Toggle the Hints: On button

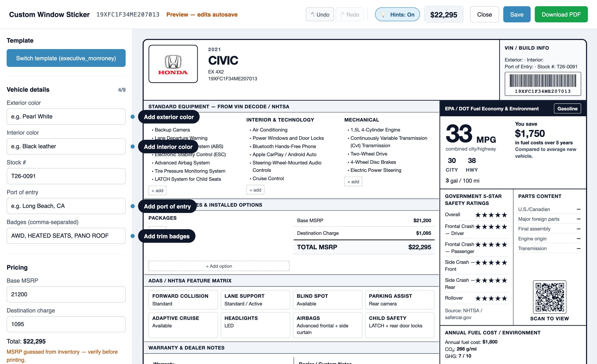click(x=397, y=14)
